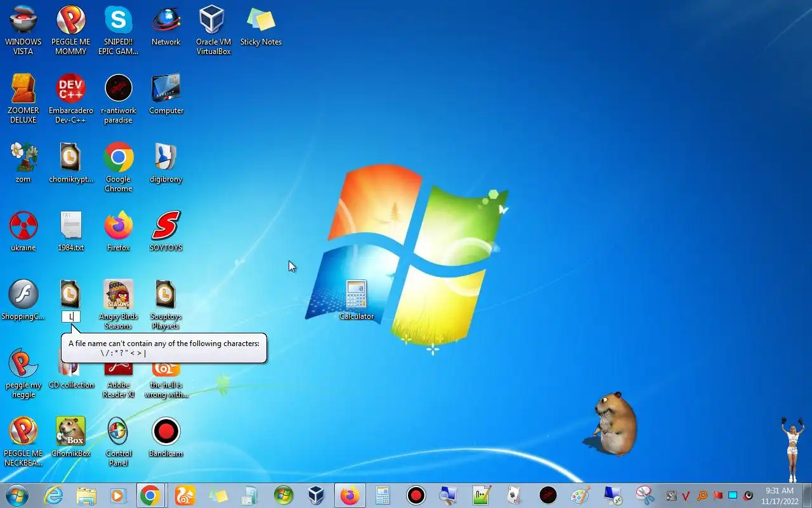Screen dimensions: 812x508
Task: Open Notepad++ from the taskbar
Action: tap(481, 495)
